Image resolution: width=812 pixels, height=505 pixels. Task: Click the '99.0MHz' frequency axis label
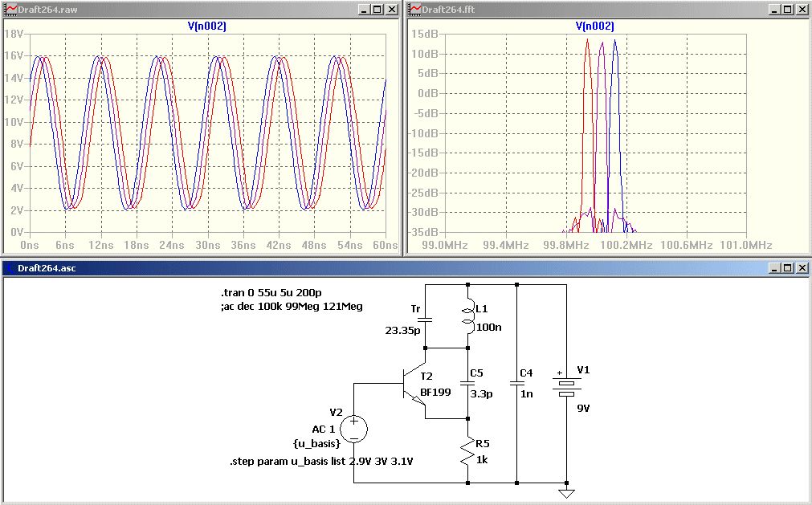click(x=447, y=245)
